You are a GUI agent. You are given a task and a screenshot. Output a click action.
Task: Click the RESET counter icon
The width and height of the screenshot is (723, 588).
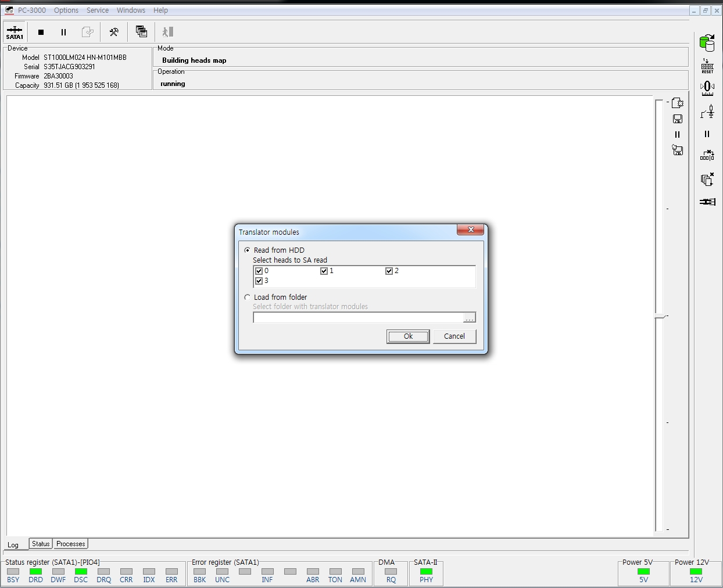pos(707,66)
